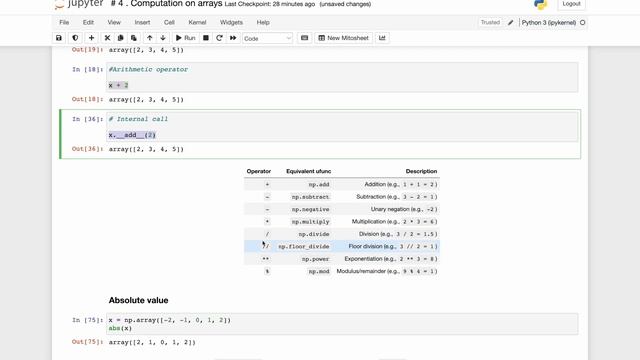Click the Trusted notebook indicator
This screenshot has height=360, width=640.
(490, 22)
